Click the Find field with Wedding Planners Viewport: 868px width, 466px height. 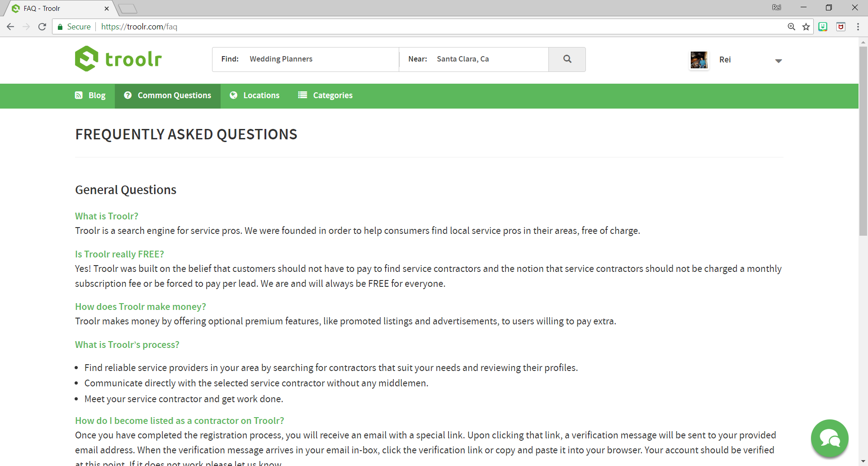(306, 59)
